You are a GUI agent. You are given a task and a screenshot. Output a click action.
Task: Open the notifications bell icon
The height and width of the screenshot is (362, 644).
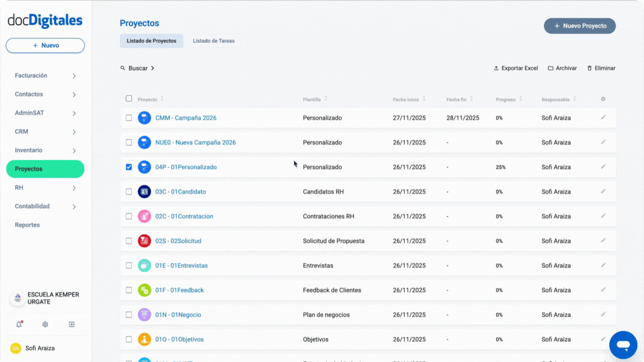click(x=19, y=324)
